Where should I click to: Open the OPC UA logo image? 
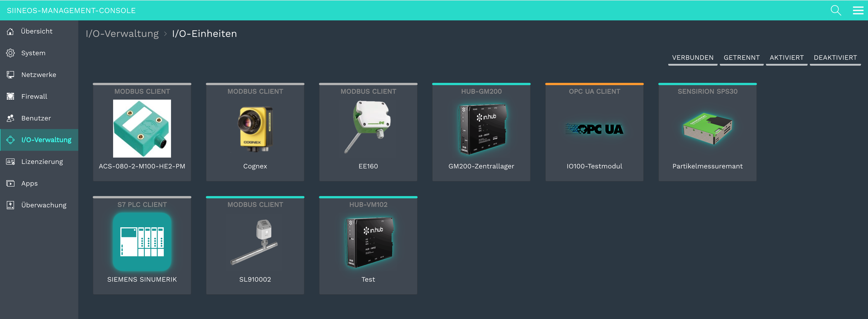[595, 129]
